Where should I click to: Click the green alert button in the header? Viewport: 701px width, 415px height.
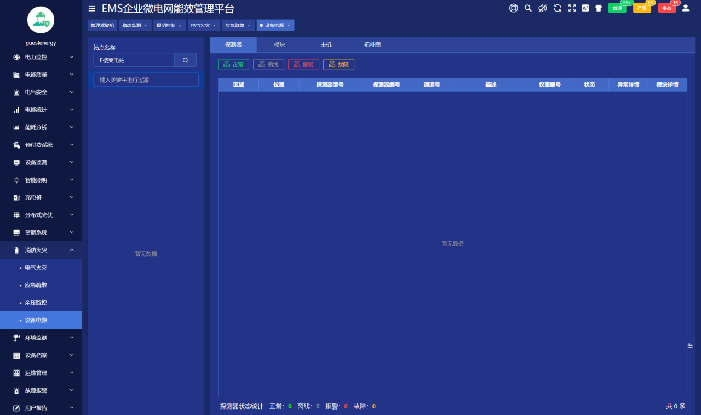coord(618,8)
